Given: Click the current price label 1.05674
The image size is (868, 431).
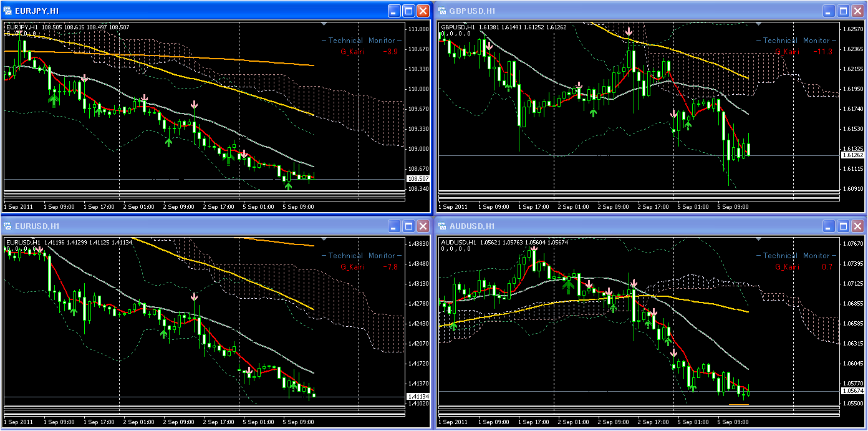Looking at the screenshot, I should click(852, 391).
